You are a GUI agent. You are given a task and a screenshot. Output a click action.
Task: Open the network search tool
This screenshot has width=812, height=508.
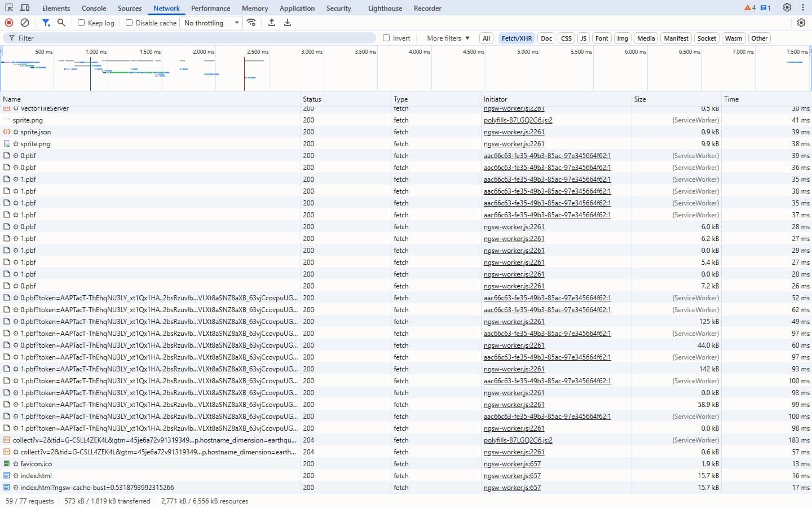pos(61,23)
